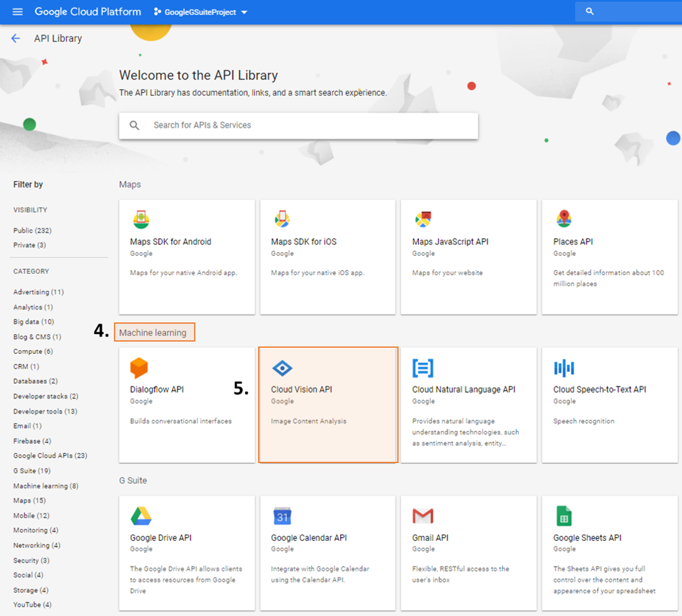Image resolution: width=682 pixels, height=616 pixels.
Task: Filter by Blog & CMS (1) category
Action: tap(37, 337)
